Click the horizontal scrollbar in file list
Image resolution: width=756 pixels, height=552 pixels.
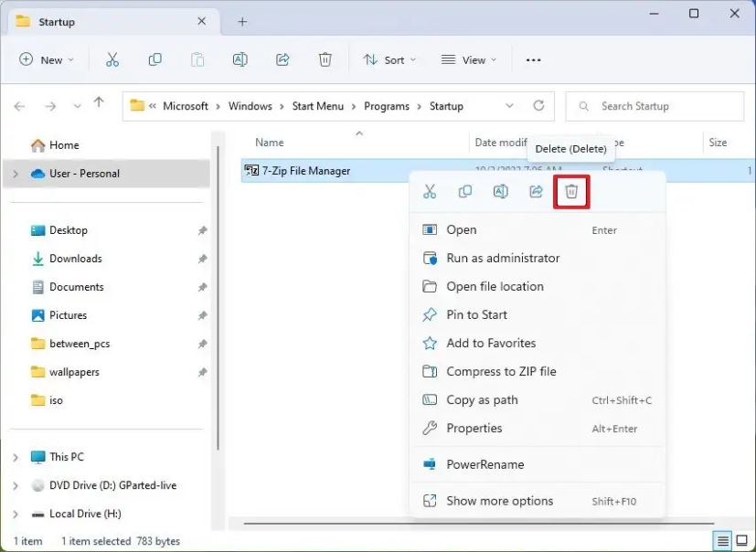click(478, 523)
